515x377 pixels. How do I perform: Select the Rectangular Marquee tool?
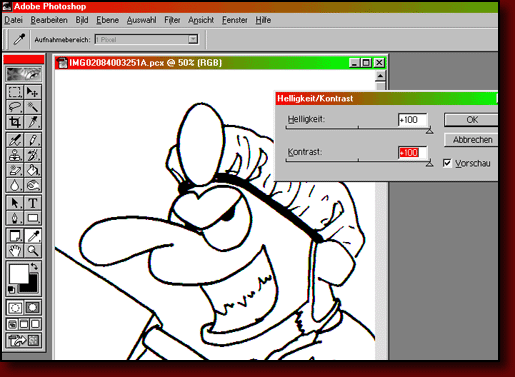(15, 92)
